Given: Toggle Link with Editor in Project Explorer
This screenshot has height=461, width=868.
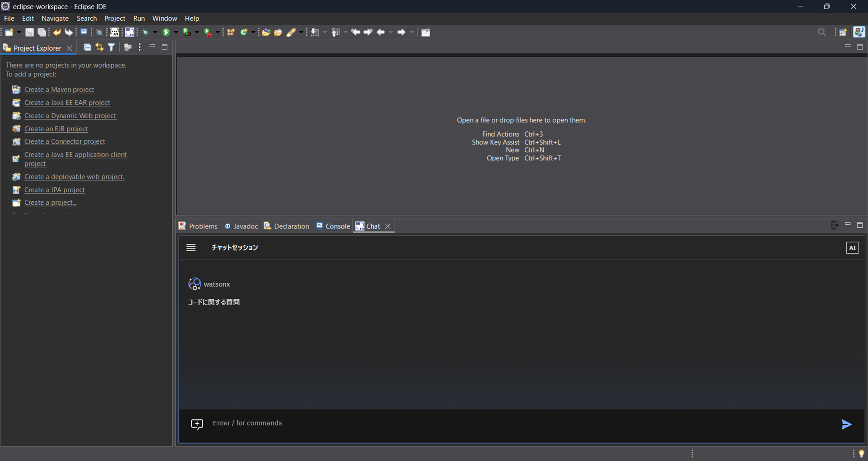Looking at the screenshot, I should click(99, 47).
